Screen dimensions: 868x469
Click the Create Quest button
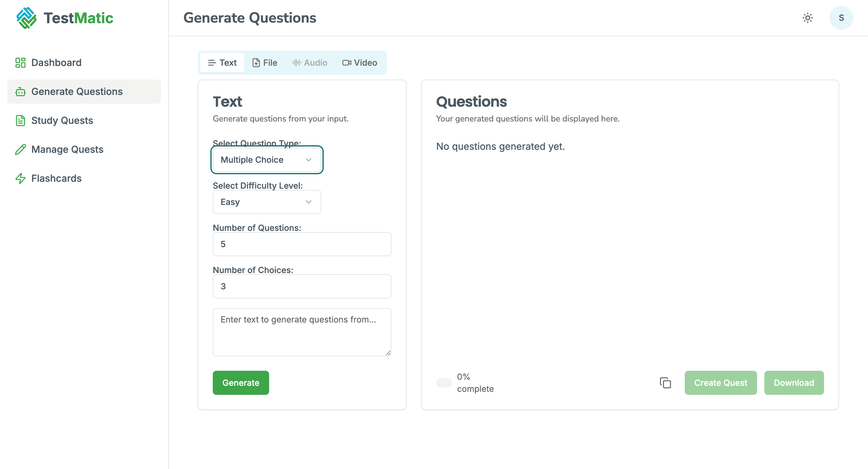click(720, 383)
